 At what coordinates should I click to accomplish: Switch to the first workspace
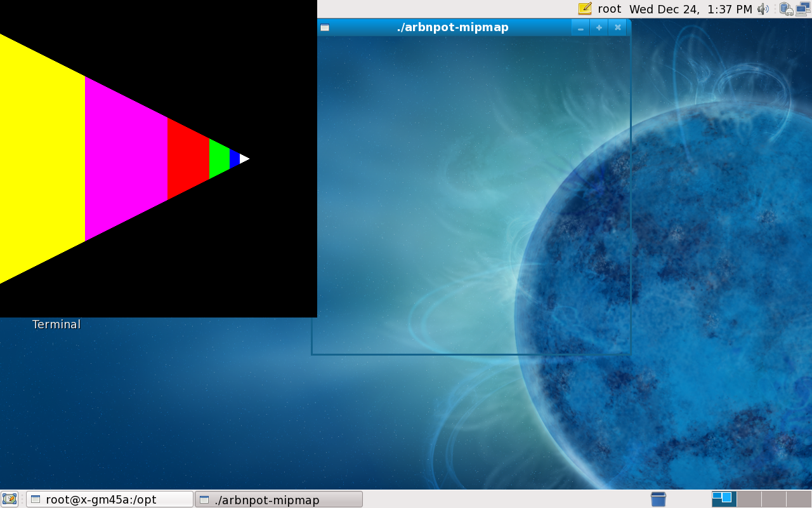(x=724, y=499)
